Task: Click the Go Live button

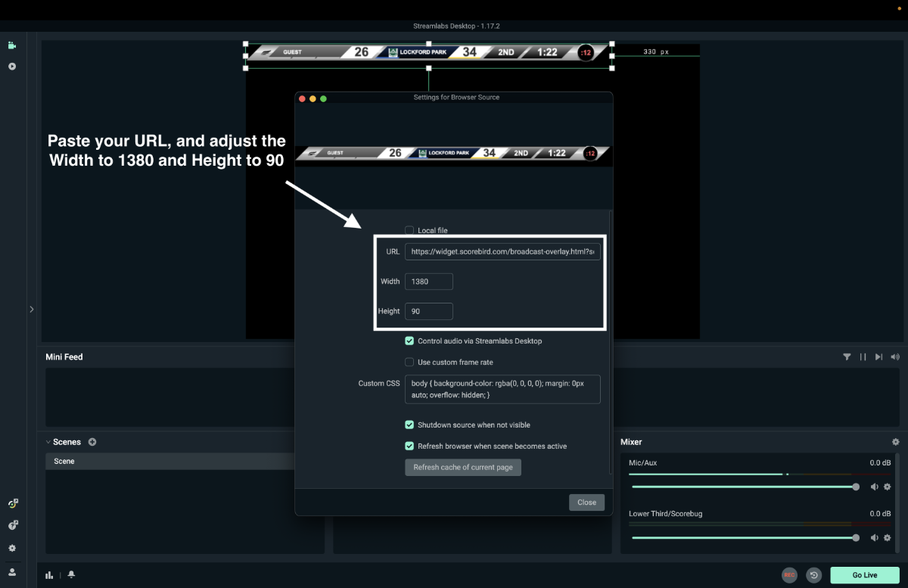Action: [864, 575]
